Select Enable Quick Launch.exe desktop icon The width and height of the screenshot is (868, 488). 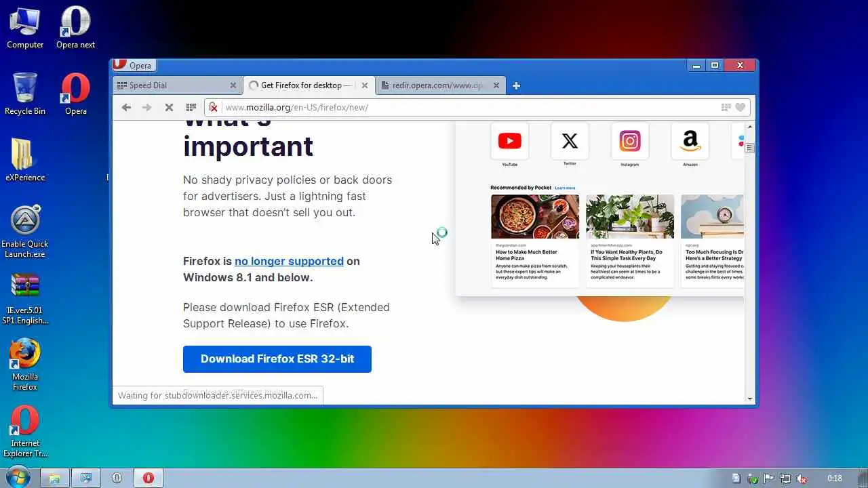(25, 232)
